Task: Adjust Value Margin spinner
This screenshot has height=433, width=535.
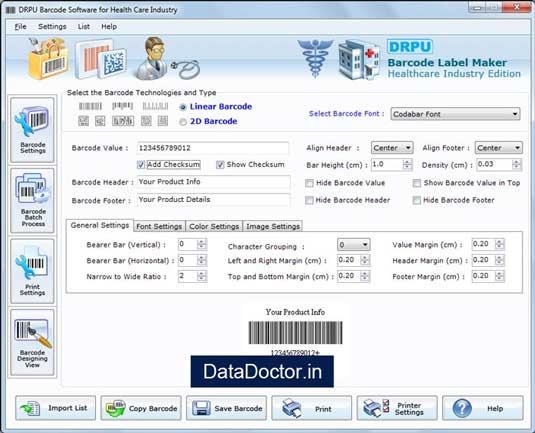Action: (x=500, y=244)
